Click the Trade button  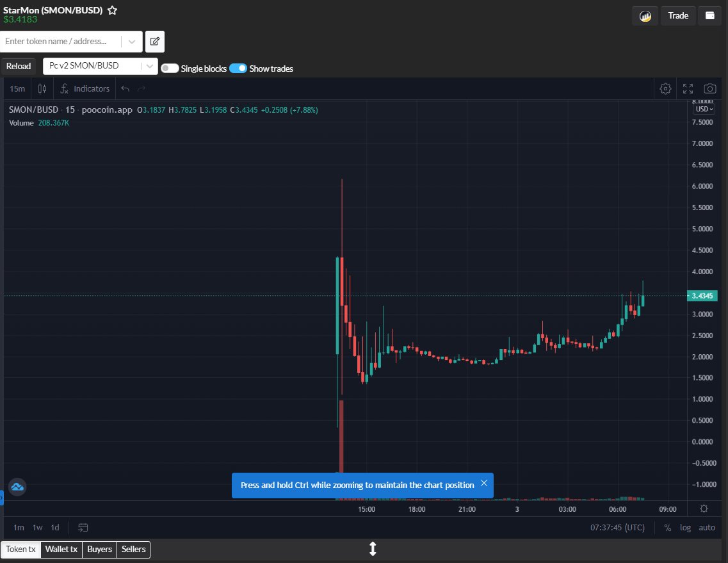(678, 15)
